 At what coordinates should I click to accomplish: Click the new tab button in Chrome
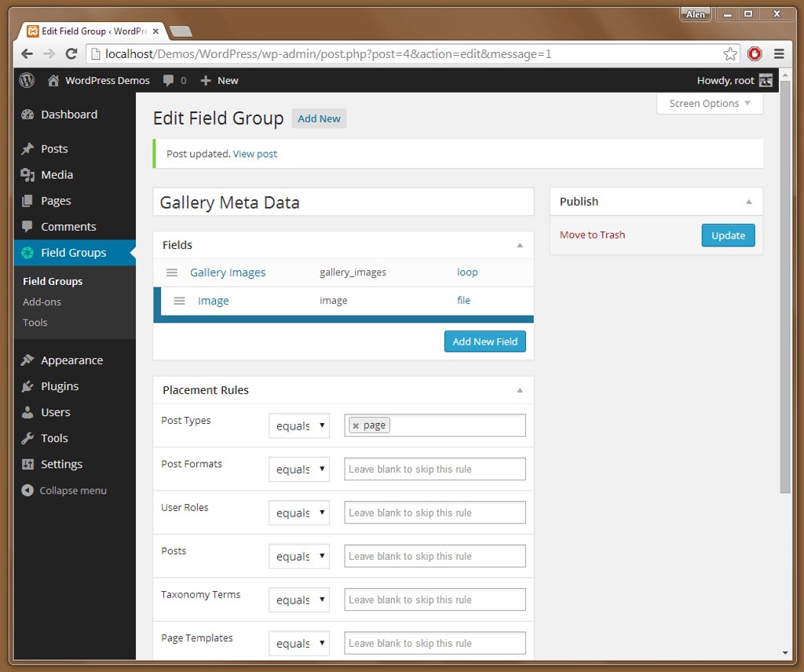tap(181, 31)
